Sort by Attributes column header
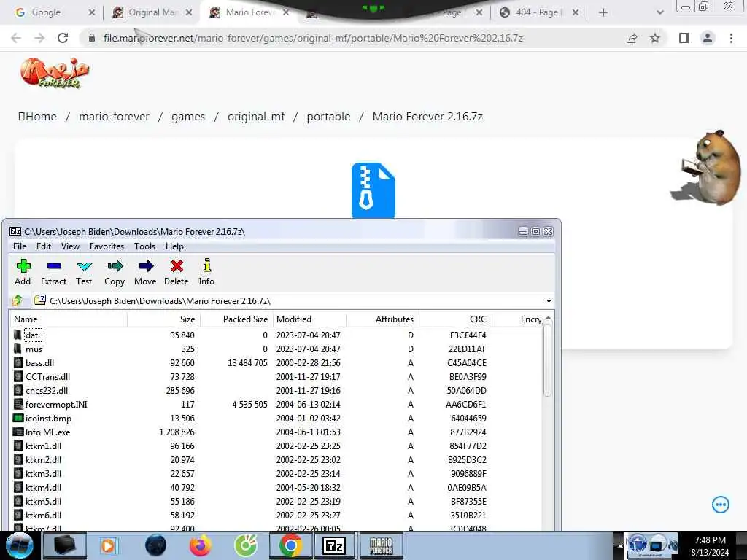Viewport: 747px width, 560px height. click(382, 319)
